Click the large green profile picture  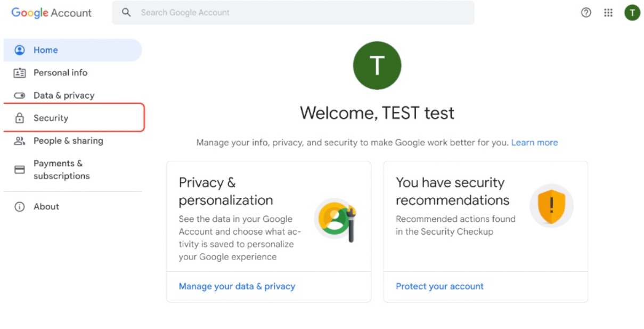coord(377,66)
